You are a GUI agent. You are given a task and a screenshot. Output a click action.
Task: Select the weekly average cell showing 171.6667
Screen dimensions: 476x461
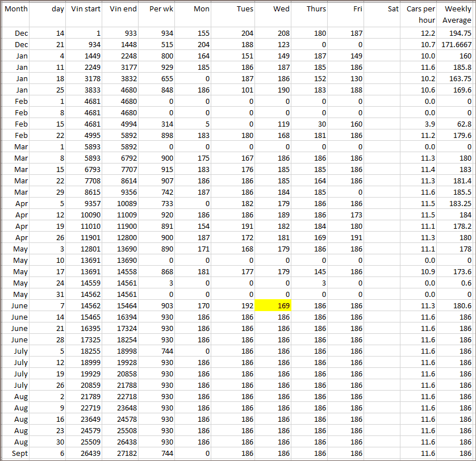[x=456, y=45]
